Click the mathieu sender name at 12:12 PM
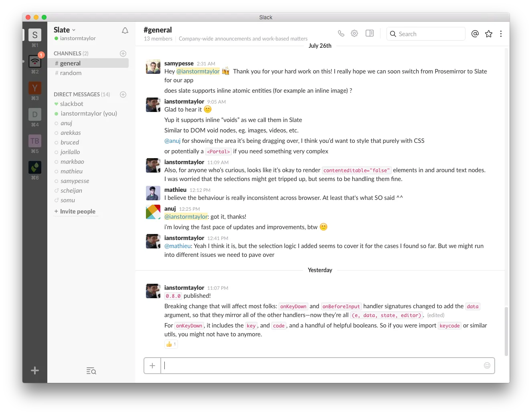 [x=175, y=189]
